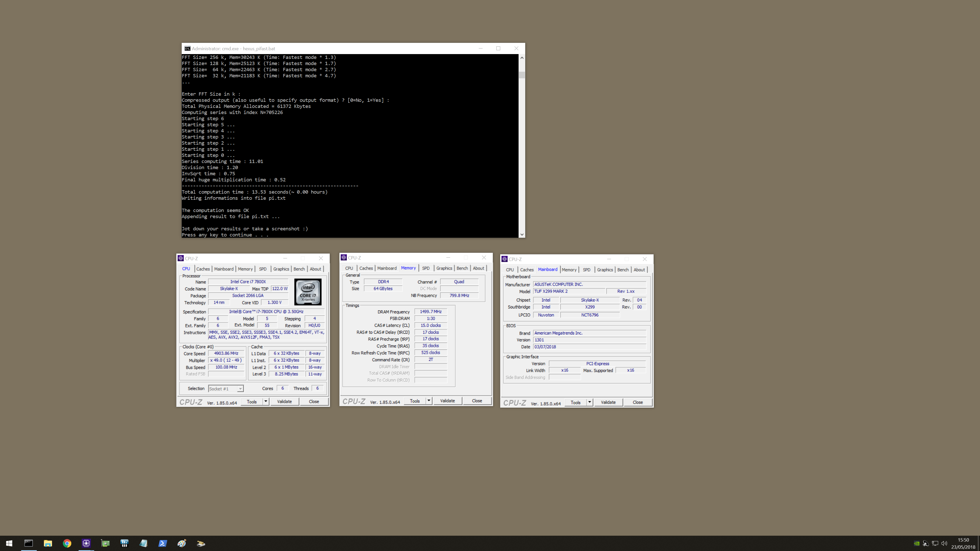980x551 pixels.
Task: Maximize the cmd.exe window
Action: pos(498,48)
